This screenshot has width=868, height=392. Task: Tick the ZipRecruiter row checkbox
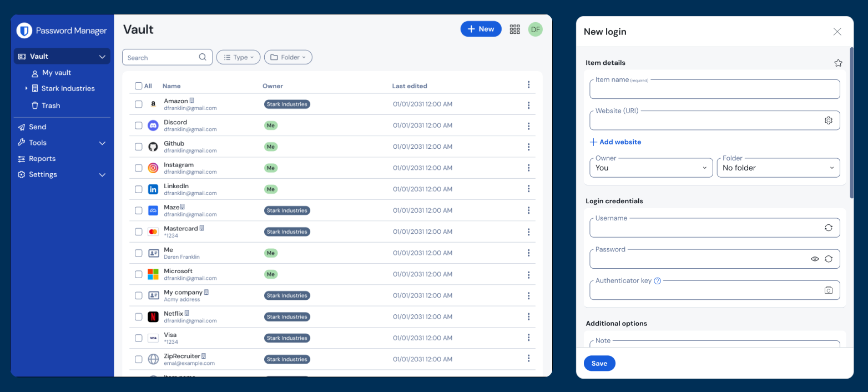[139, 359]
